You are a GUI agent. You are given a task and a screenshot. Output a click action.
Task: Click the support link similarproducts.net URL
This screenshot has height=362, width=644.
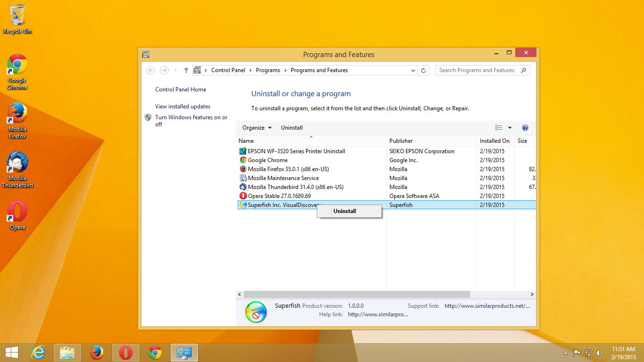(x=487, y=306)
